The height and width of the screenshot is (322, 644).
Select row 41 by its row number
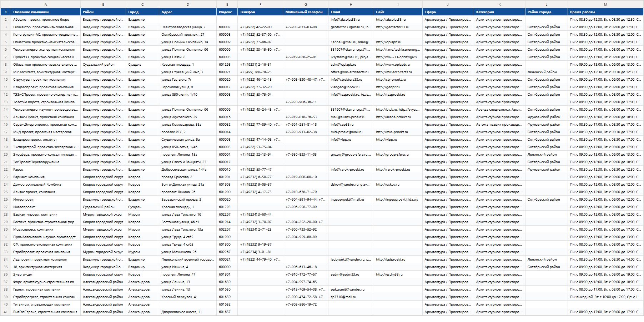point(5,312)
